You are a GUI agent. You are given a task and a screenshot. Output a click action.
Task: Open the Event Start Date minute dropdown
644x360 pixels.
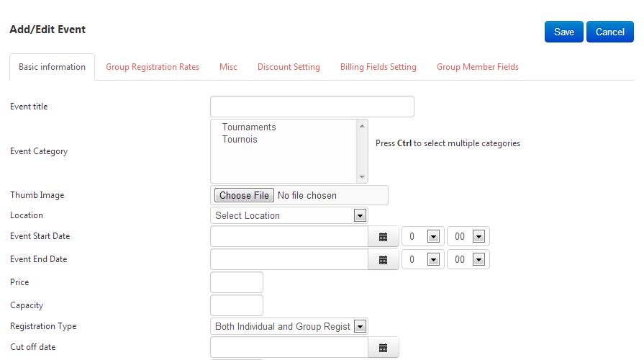point(468,237)
